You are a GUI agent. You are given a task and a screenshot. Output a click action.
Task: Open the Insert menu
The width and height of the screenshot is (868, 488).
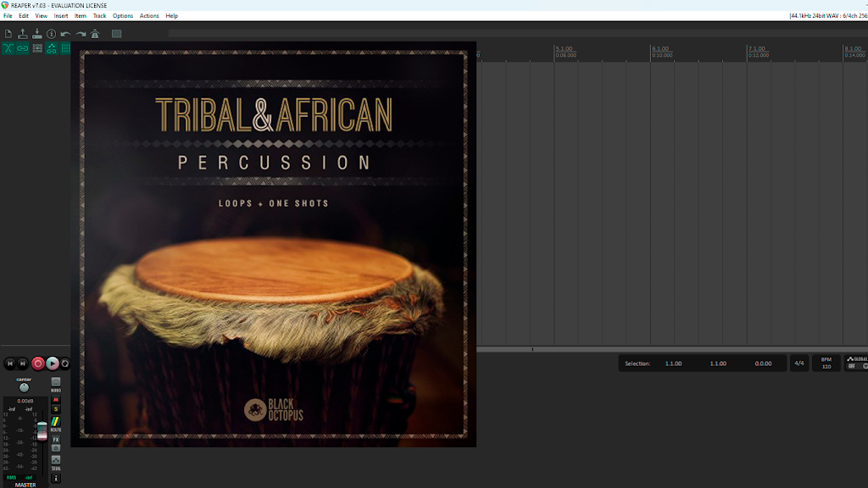coord(61,15)
